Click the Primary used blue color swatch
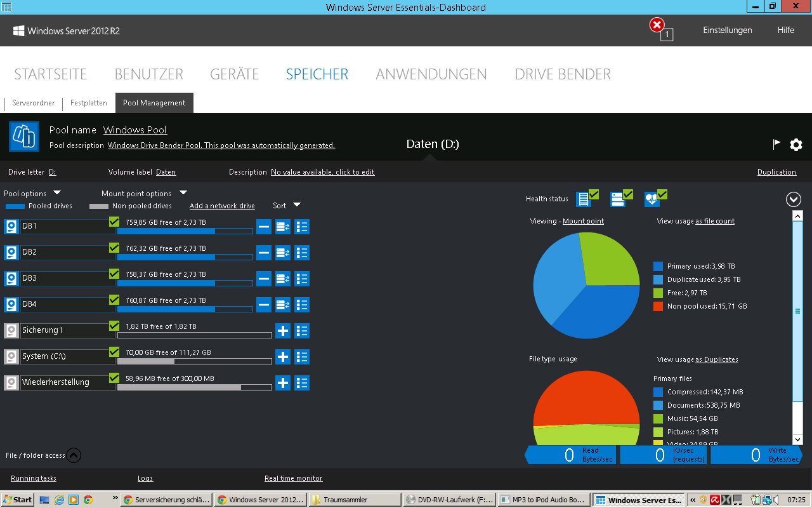This screenshot has width=812, height=508. 658,267
